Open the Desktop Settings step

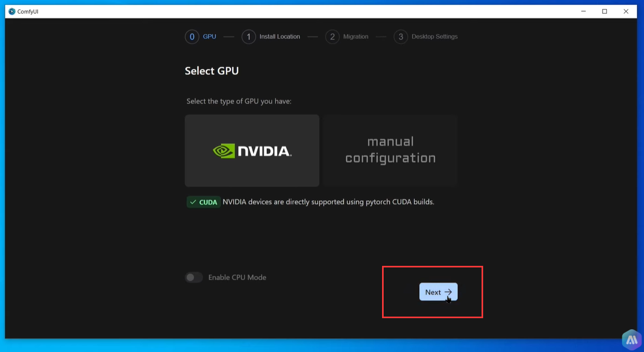(426, 36)
